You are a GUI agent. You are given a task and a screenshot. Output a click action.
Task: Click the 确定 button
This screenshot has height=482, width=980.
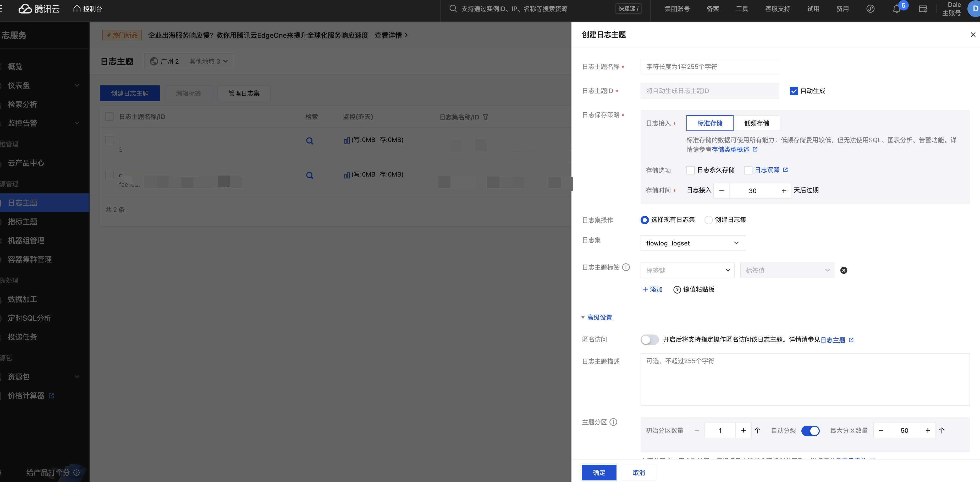click(x=599, y=473)
